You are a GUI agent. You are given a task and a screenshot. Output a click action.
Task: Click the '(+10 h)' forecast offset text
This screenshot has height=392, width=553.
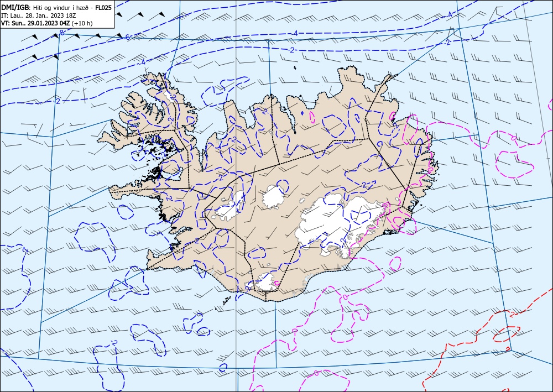point(82,23)
